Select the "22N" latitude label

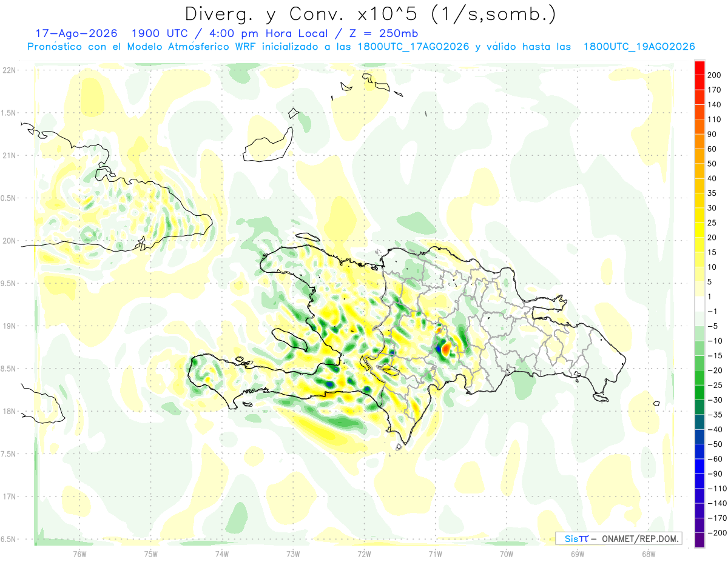(x=9, y=70)
